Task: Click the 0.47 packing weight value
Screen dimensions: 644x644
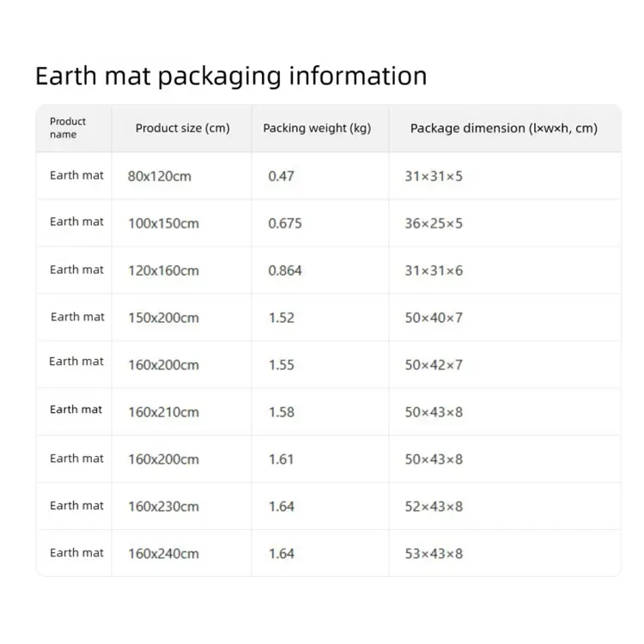Action: (281, 176)
